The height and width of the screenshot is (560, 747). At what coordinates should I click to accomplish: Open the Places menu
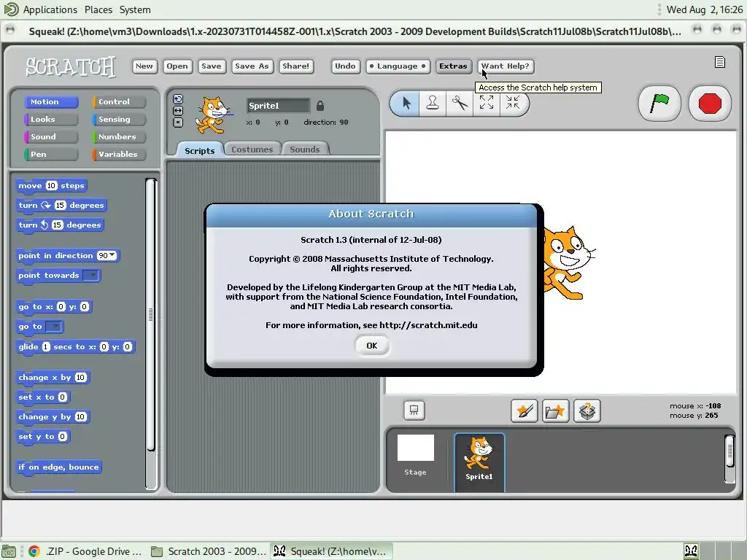point(98,9)
